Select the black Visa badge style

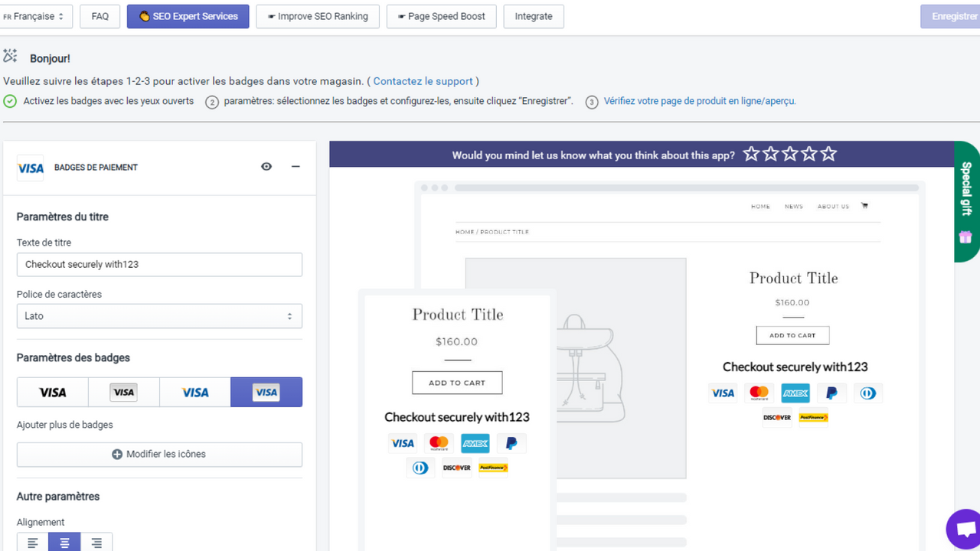pos(53,392)
